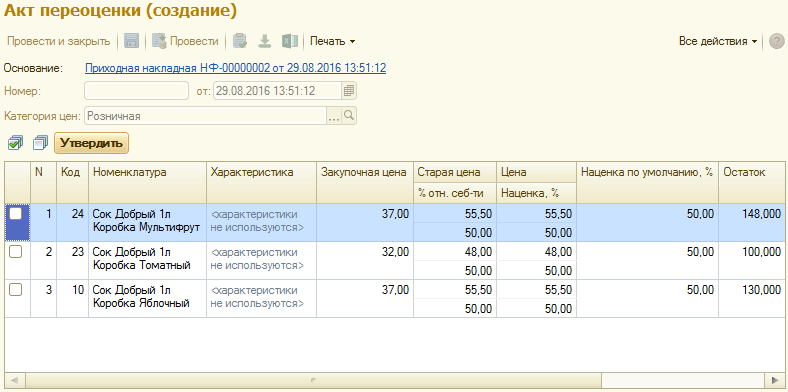The image size is (788, 392).
Task: Click the green download arrow icon
Action: tap(264, 41)
